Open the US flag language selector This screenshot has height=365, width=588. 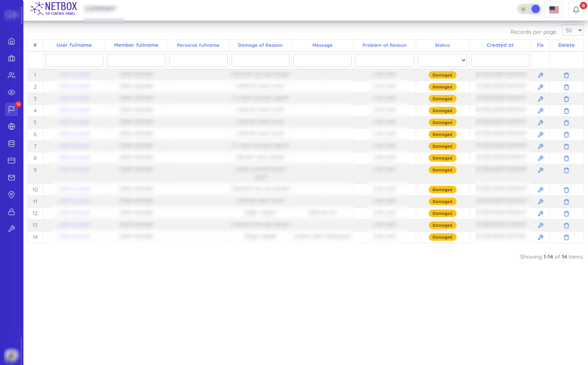[x=553, y=10]
